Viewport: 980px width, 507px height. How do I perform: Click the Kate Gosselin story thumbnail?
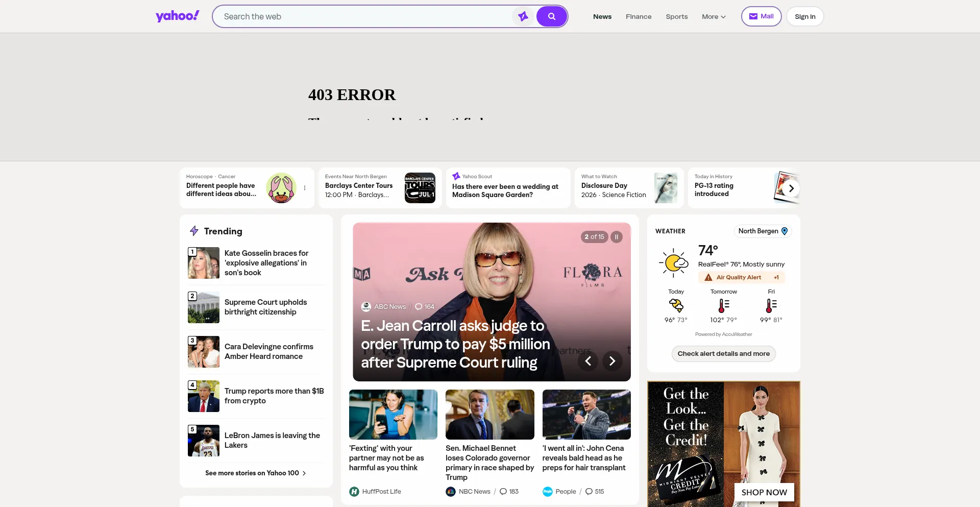click(204, 263)
